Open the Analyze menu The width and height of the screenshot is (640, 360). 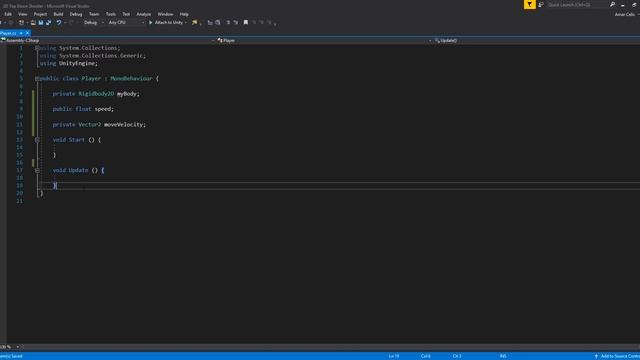pyautogui.click(x=143, y=14)
